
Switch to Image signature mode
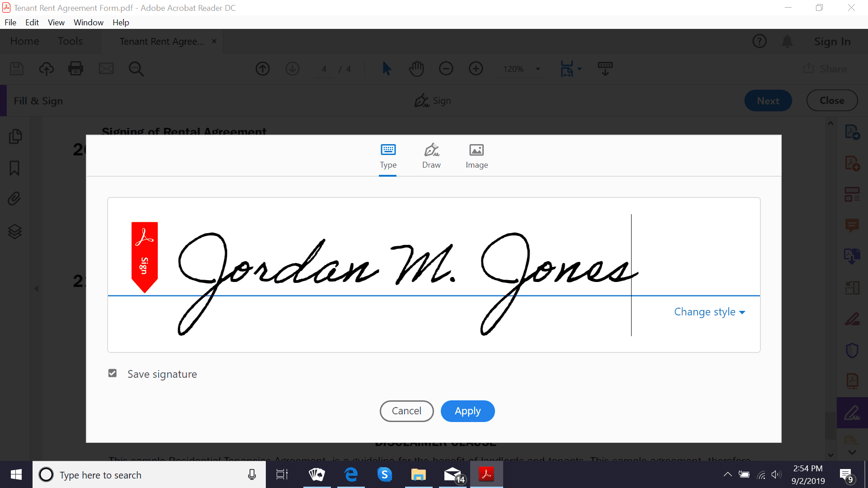click(476, 155)
